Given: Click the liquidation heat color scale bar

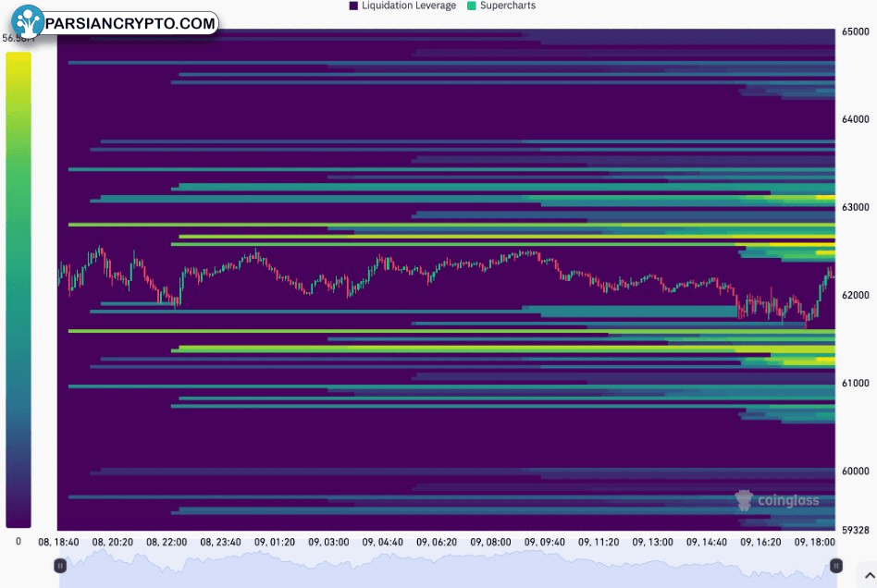Looking at the screenshot, I should click(19, 289).
